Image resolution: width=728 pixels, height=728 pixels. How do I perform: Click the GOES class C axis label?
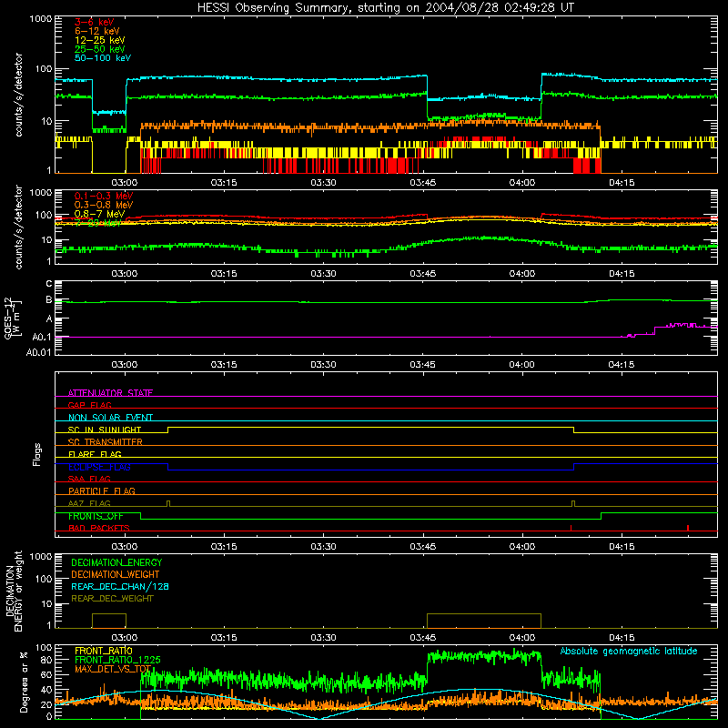pos(49,283)
